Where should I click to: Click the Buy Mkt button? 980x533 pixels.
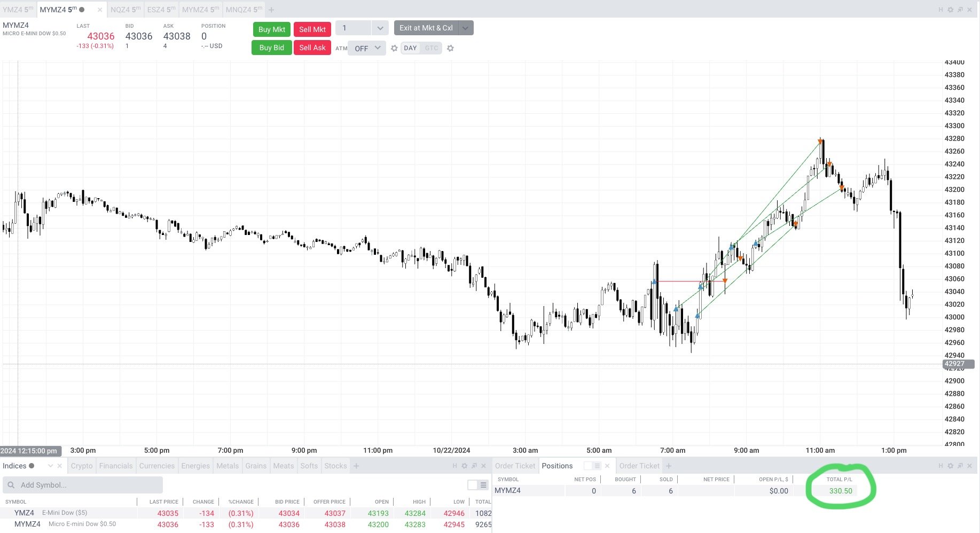tap(271, 29)
